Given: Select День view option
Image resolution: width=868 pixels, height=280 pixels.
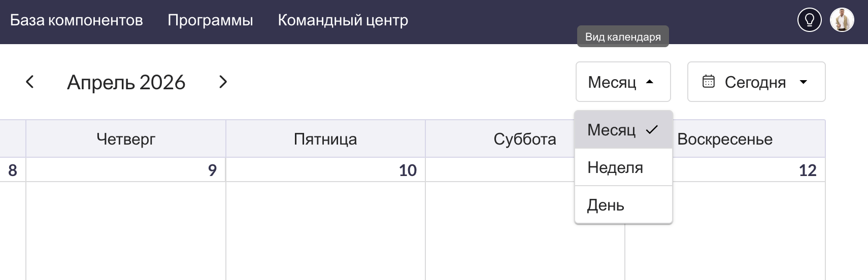Looking at the screenshot, I should [606, 205].
